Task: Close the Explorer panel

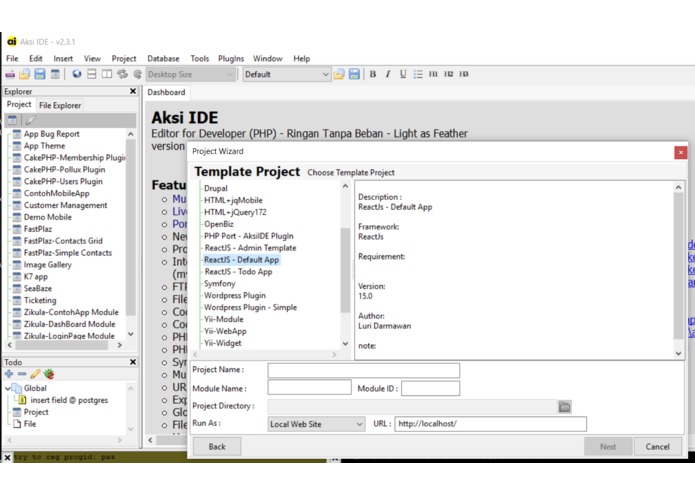Action: [133, 91]
